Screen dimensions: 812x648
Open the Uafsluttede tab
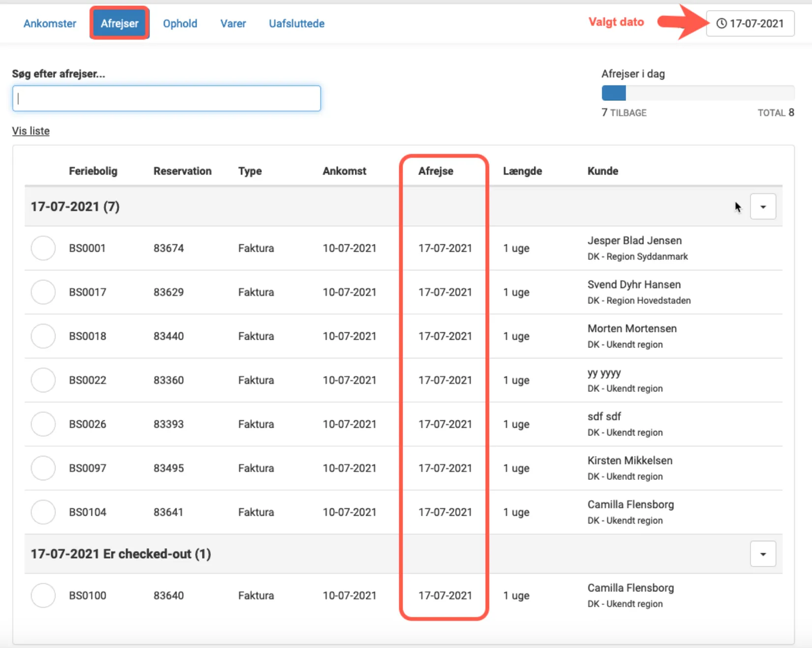pos(296,24)
